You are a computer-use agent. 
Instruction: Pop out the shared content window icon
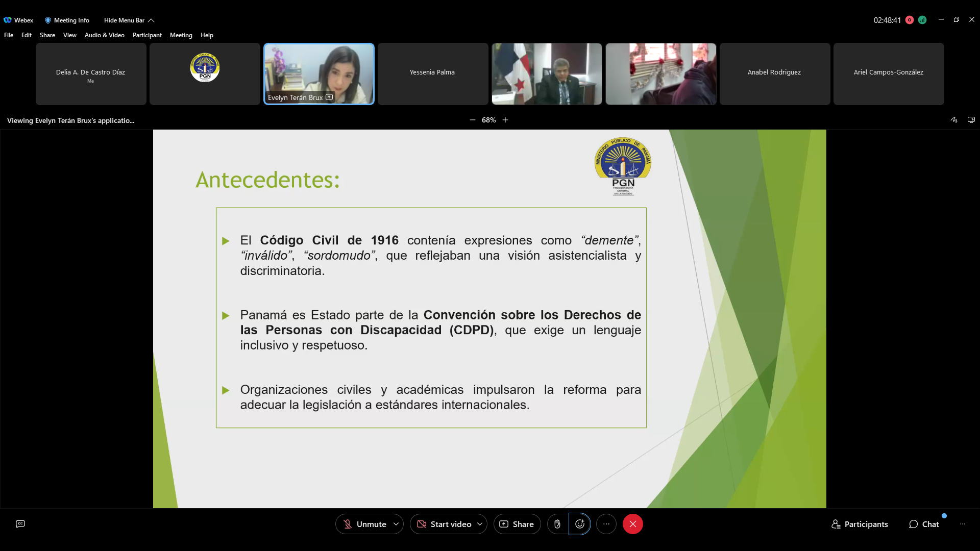(x=971, y=120)
